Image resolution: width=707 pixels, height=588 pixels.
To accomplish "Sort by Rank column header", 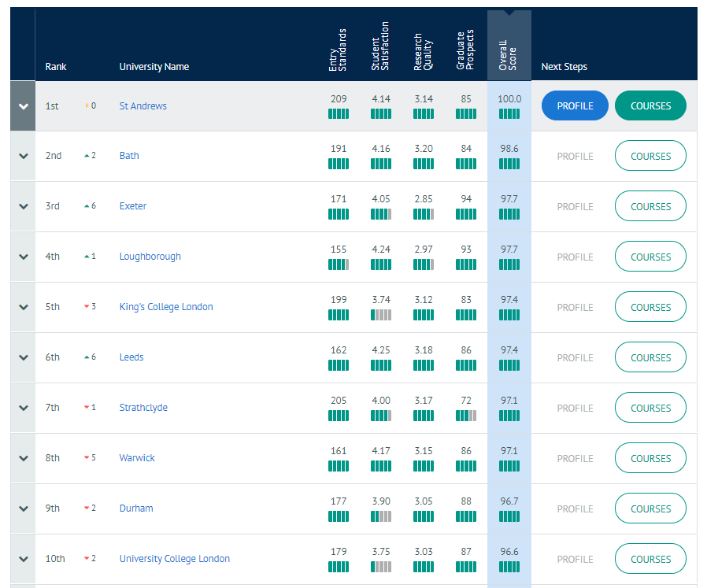I will [x=56, y=67].
